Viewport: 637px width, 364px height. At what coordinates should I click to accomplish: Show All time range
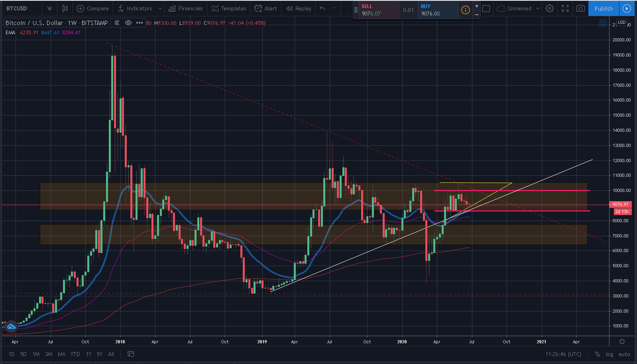click(111, 354)
